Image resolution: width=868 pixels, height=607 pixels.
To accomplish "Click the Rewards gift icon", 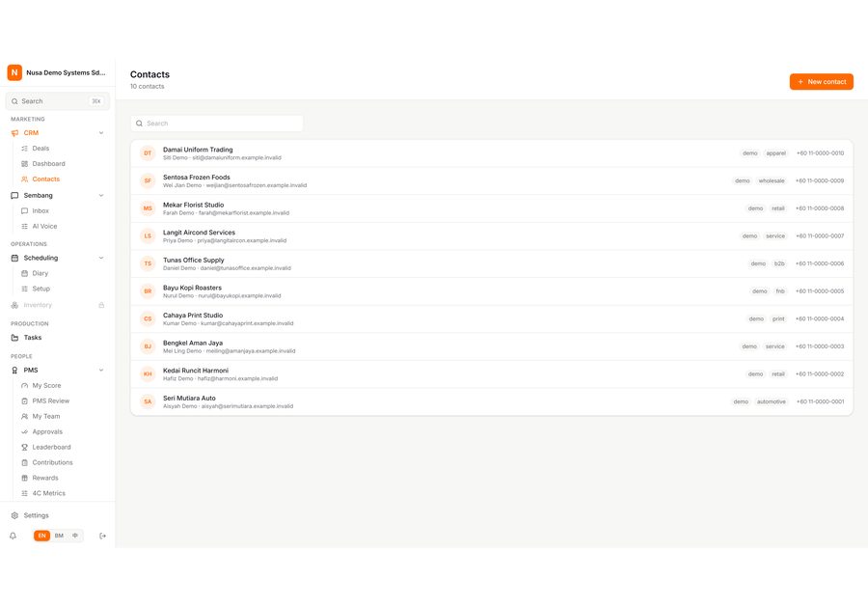I will [24, 478].
